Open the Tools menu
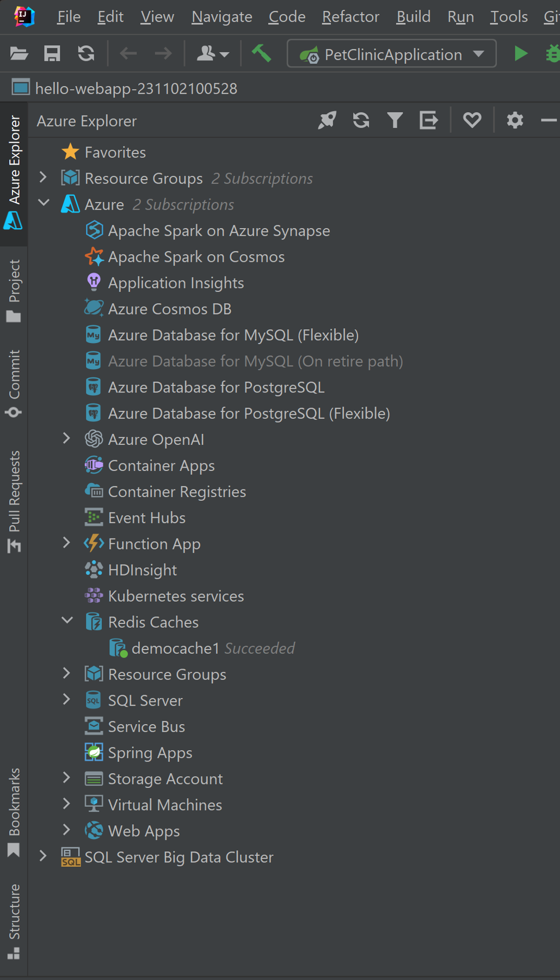Image resolution: width=560 pixels, height=980 pixels. pos(509,17)
